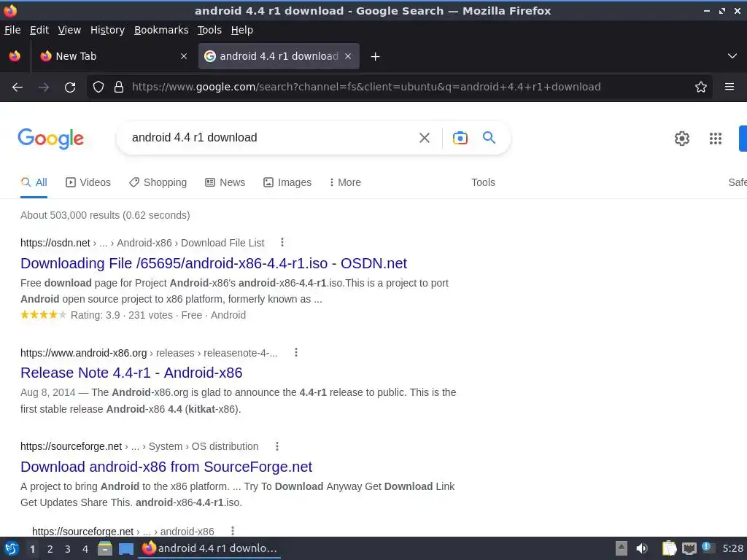Open the Bookmarks menu
The width and height of the screenshot is (747, 560).
(x=161, y=30)
